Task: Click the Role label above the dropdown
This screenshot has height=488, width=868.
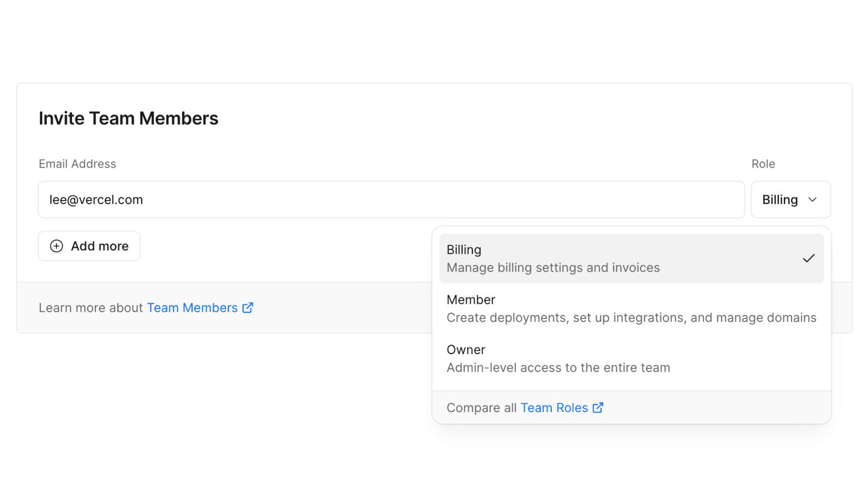Action: 763,164
